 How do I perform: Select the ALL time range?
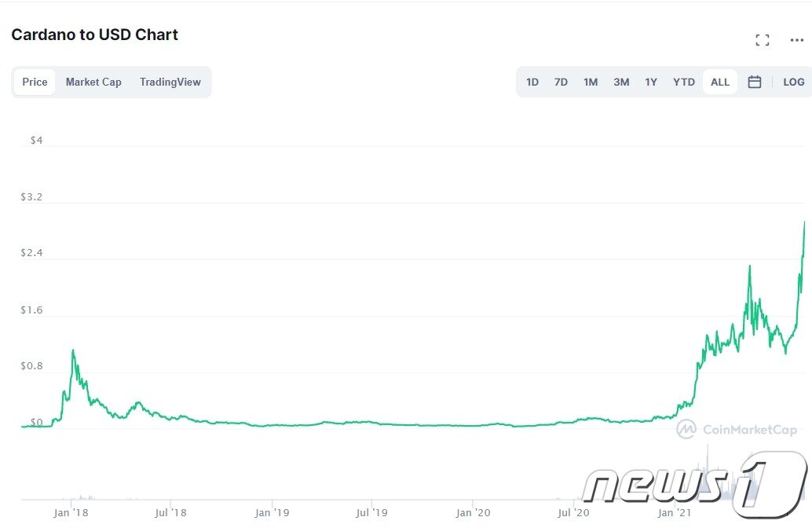coord(720,82)
